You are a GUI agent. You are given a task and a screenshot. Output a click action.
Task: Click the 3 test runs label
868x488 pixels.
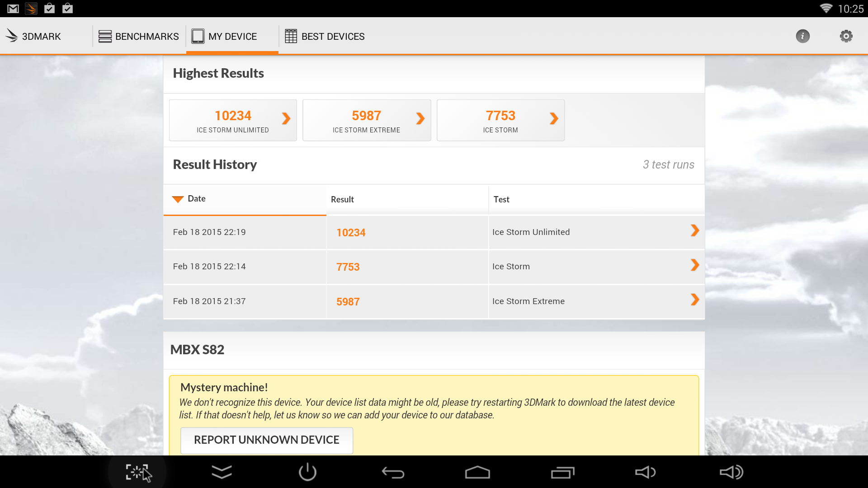click(x=669, y=164)
